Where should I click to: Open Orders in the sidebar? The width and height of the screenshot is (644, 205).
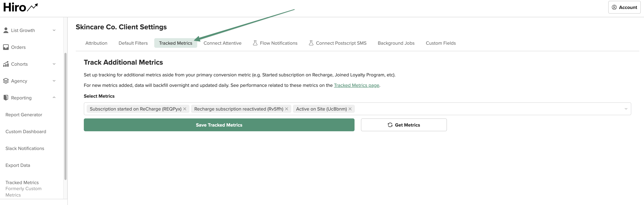(x=18, y=47)
